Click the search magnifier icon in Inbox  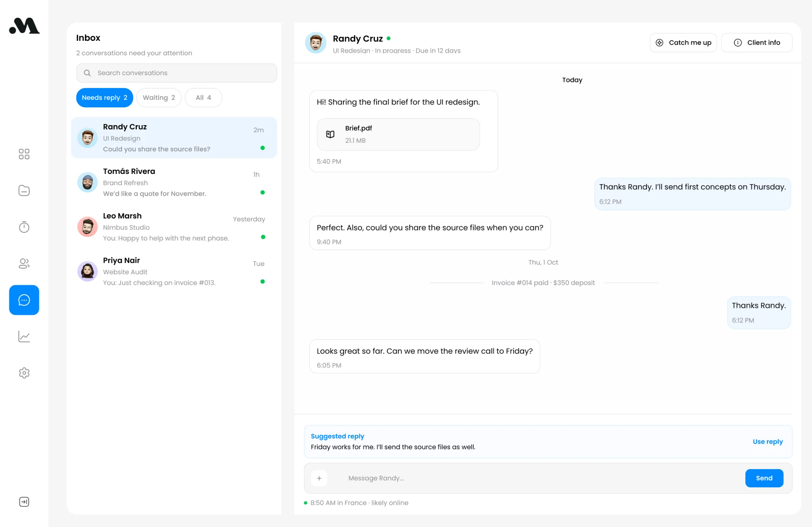coord(87,73)
